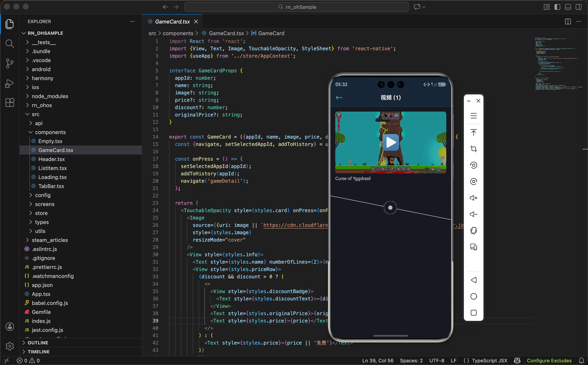Take an emulator screenshot with crop icon
This screenshot has height=365, width=588.
click(x=474, y=149)
